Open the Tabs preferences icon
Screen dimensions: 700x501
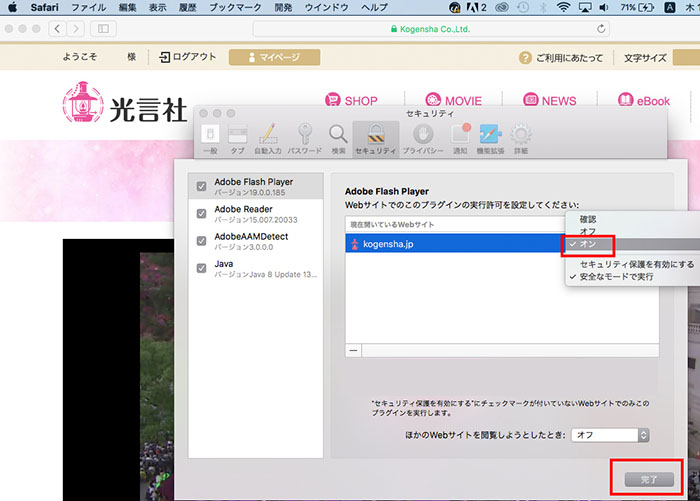(x=237, y=139)
